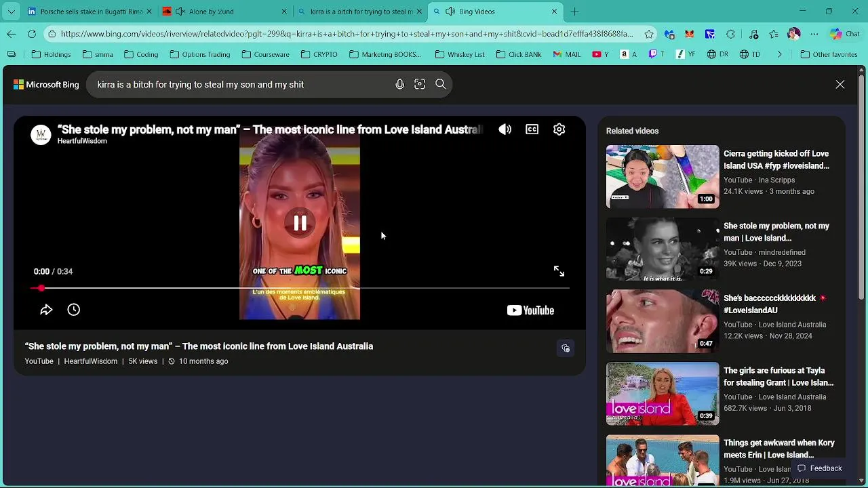Open "She's bacccc" LoveIslandAU video title
This screenshot has height=488, width=868.
coord(775,304)
